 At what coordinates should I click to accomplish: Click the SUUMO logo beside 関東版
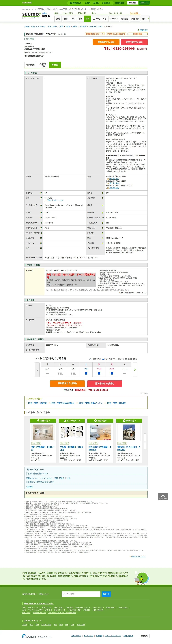click(31, 15)
